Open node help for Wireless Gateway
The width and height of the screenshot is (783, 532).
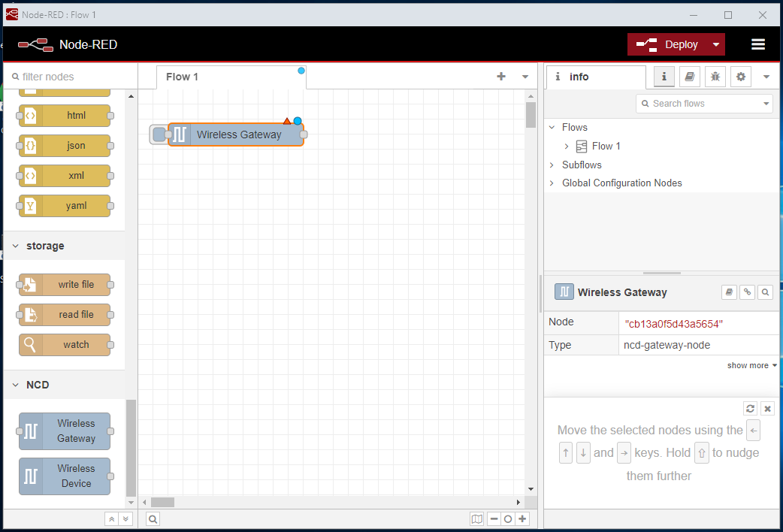(729, 292)
